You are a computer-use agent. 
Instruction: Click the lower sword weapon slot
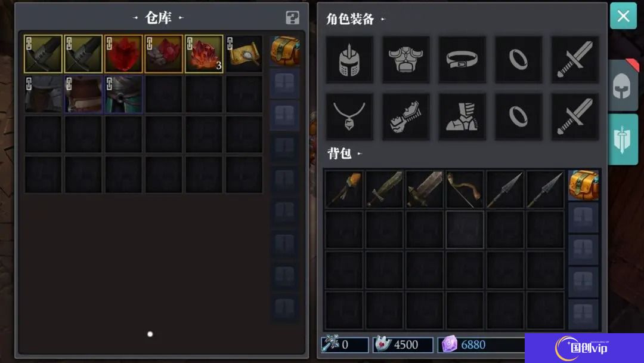[575, 117]
